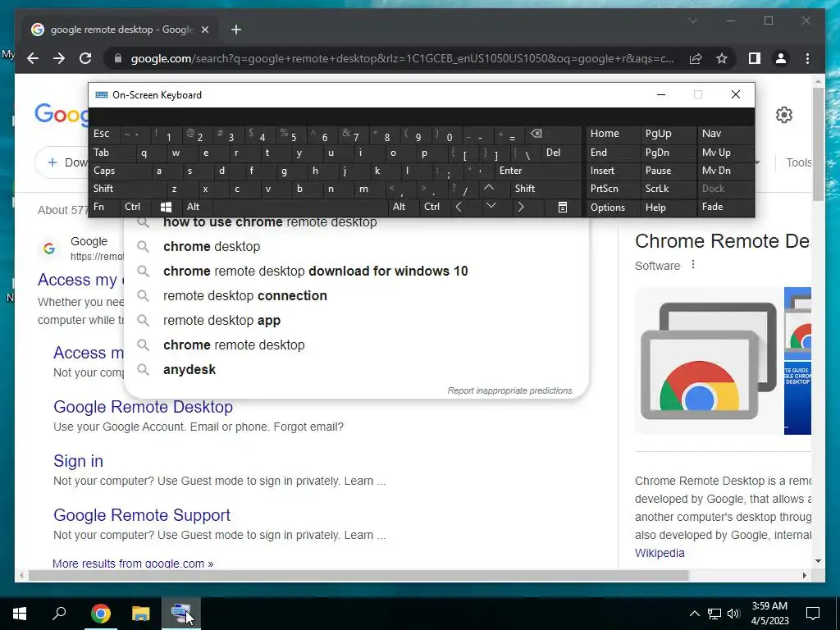Image resolution: width=840 pixels, height=630 pixels.
Task: Open Windows Start menu
Action: (x=20, y=614)
